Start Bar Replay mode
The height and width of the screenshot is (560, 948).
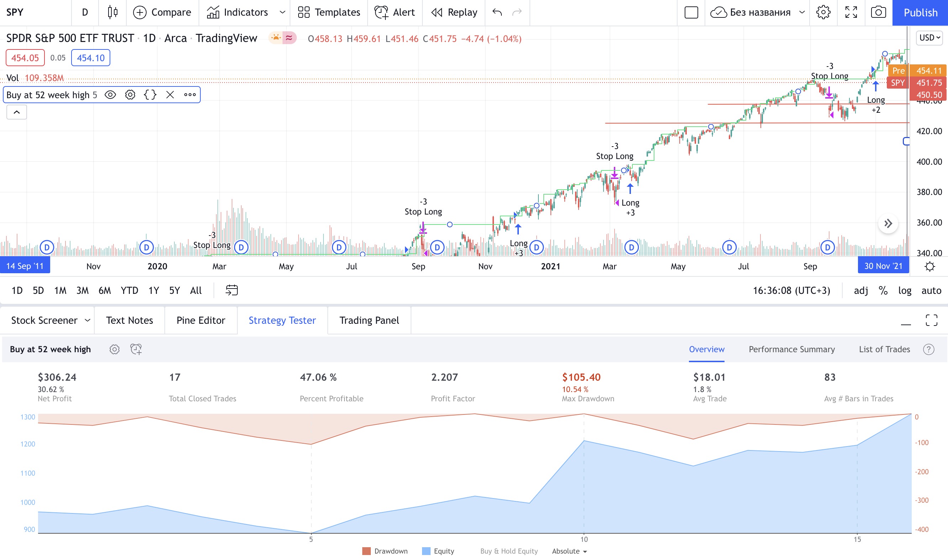click(454, 12)
